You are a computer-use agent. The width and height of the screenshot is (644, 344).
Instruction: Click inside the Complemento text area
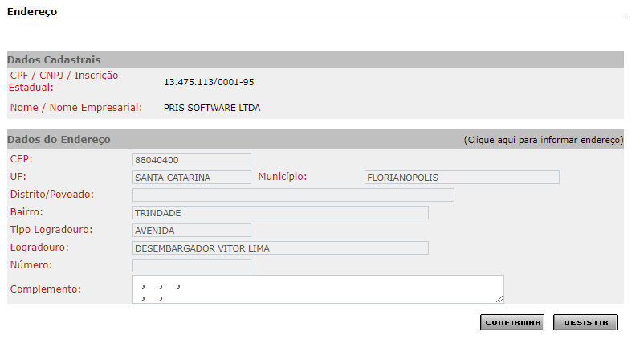[317, 289]
